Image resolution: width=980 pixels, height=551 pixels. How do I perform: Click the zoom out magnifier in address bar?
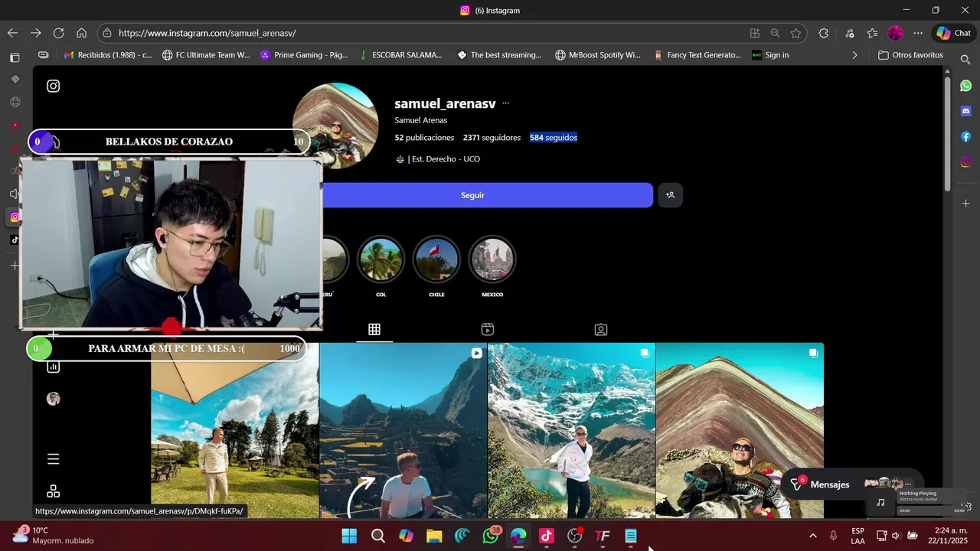tap(775, 33)
